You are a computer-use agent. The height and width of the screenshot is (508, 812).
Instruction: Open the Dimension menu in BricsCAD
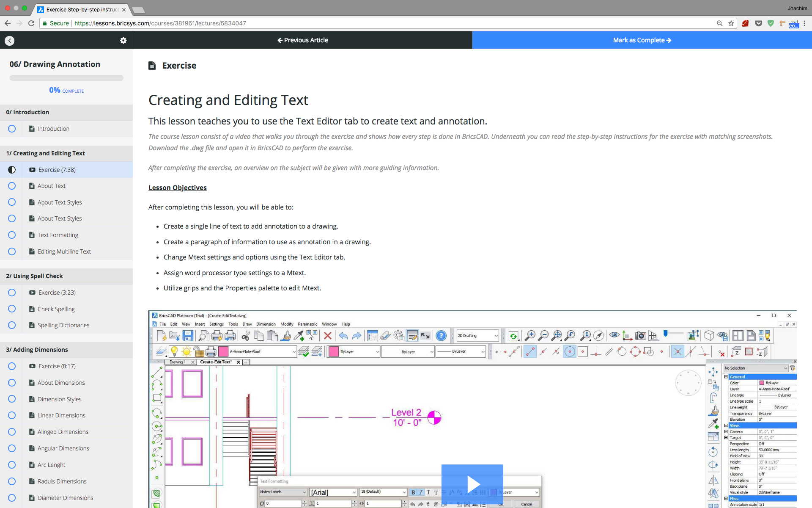click(x=266, y=324)
